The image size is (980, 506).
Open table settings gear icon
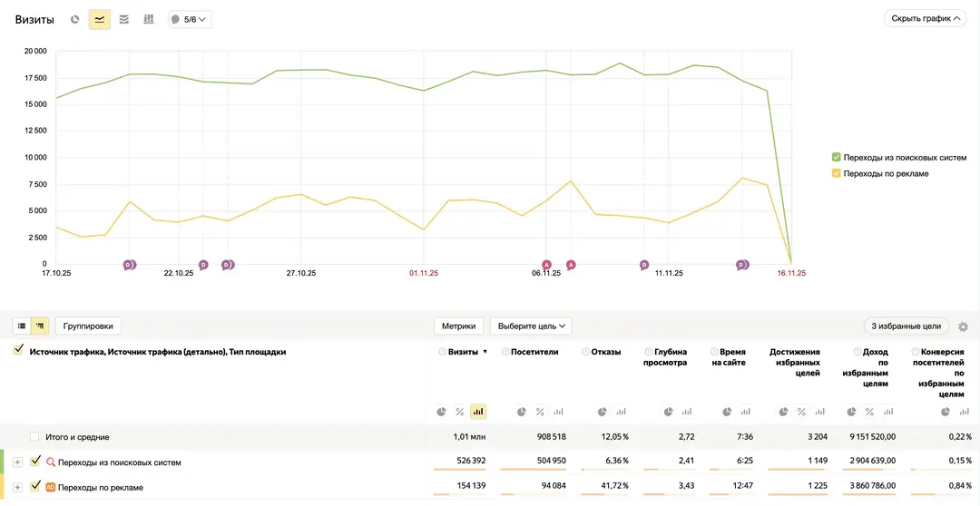click(x=963, y=326)
